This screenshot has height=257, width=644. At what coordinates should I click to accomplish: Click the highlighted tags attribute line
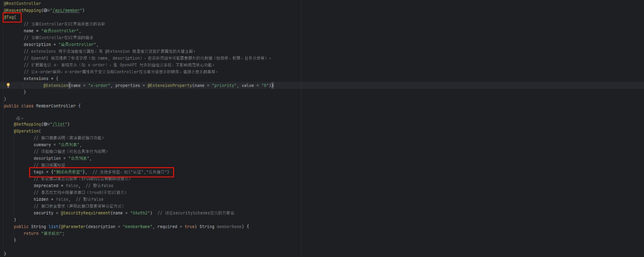[88, 172]
